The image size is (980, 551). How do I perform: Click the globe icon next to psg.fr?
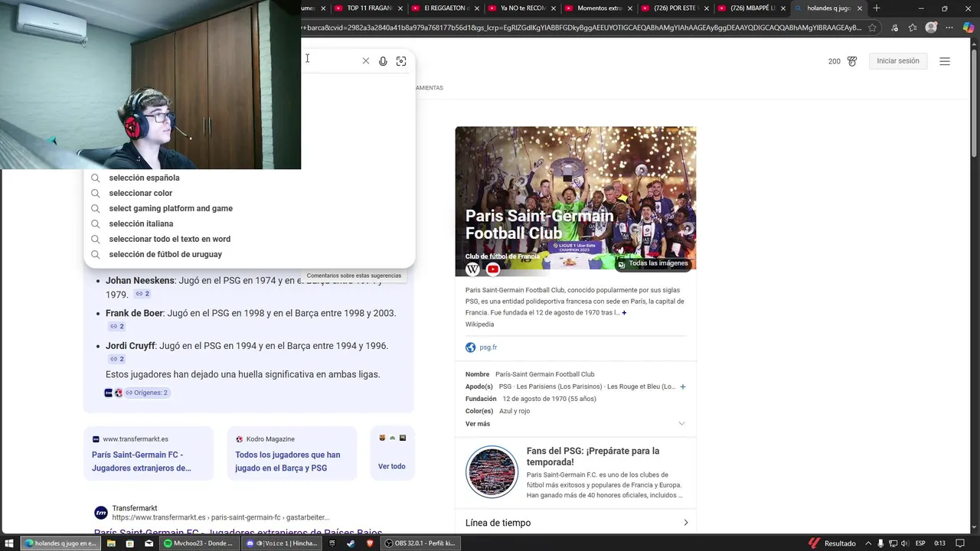(471, 347)
